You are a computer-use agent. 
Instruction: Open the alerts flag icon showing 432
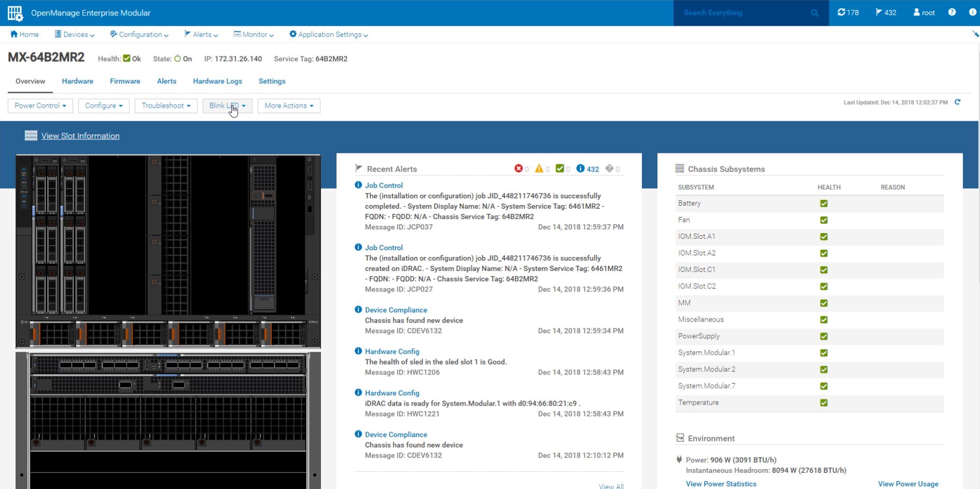(879, 12)
